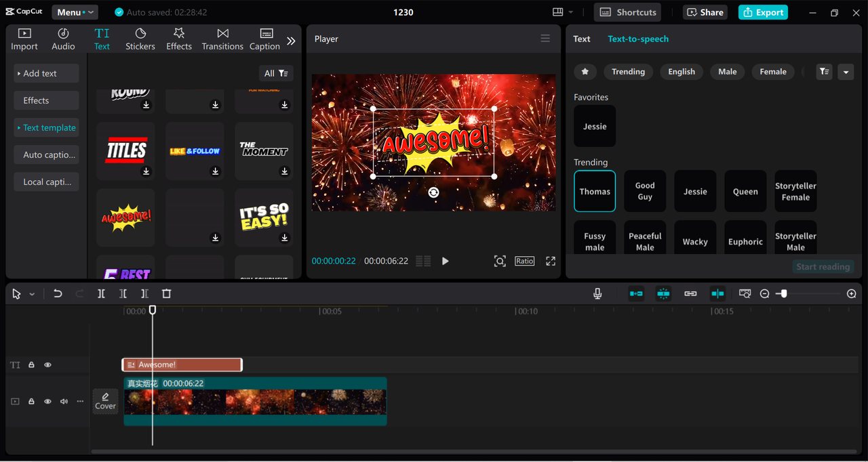Switch to the Text tab

click(x=582, y=39)
